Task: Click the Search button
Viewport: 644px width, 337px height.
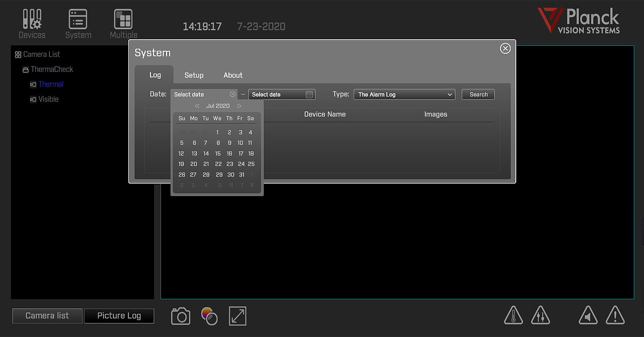Action: click(x=478, y=95)
